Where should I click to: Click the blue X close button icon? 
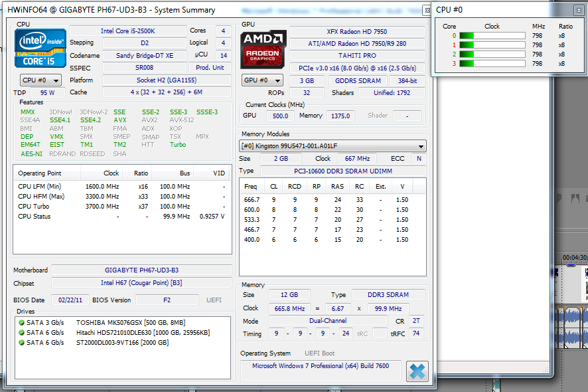pyautogui.click(x=417, y=371)
